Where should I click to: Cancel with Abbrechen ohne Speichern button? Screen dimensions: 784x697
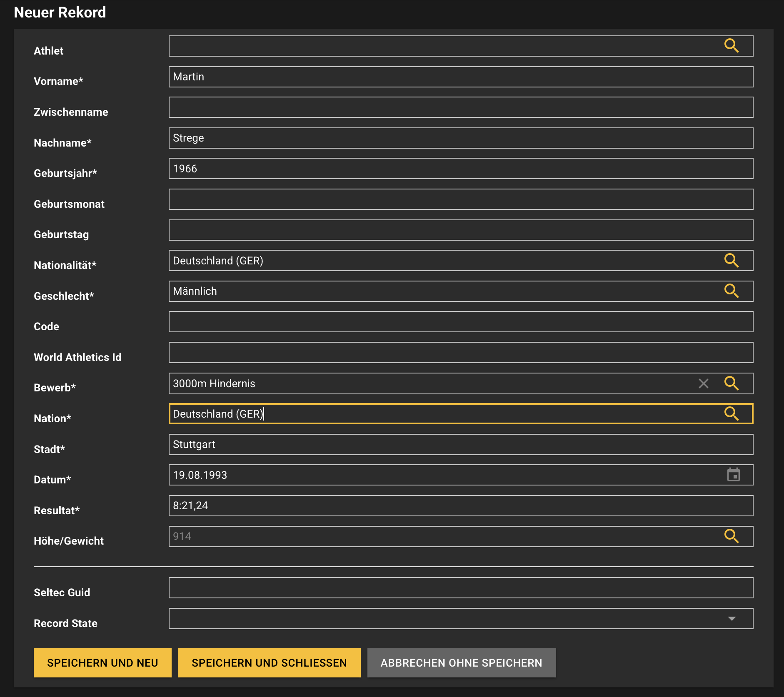coord(462,663)
